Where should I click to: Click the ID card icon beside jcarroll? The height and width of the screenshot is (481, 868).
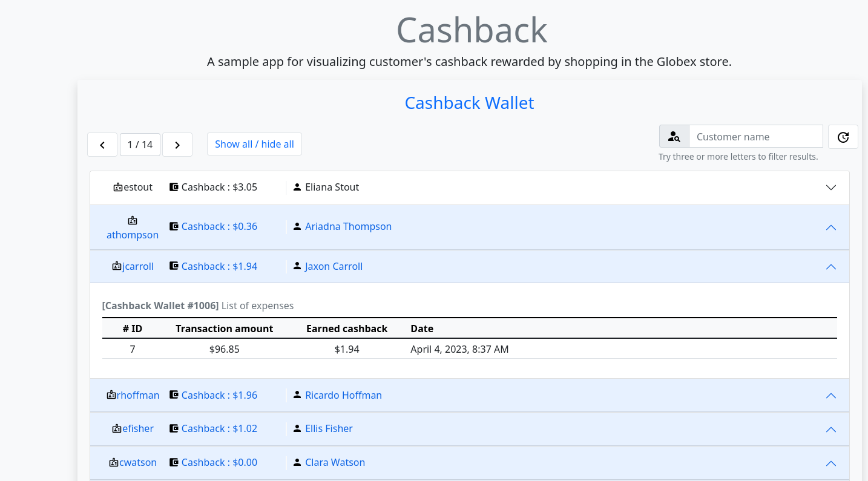coord(117,266)
